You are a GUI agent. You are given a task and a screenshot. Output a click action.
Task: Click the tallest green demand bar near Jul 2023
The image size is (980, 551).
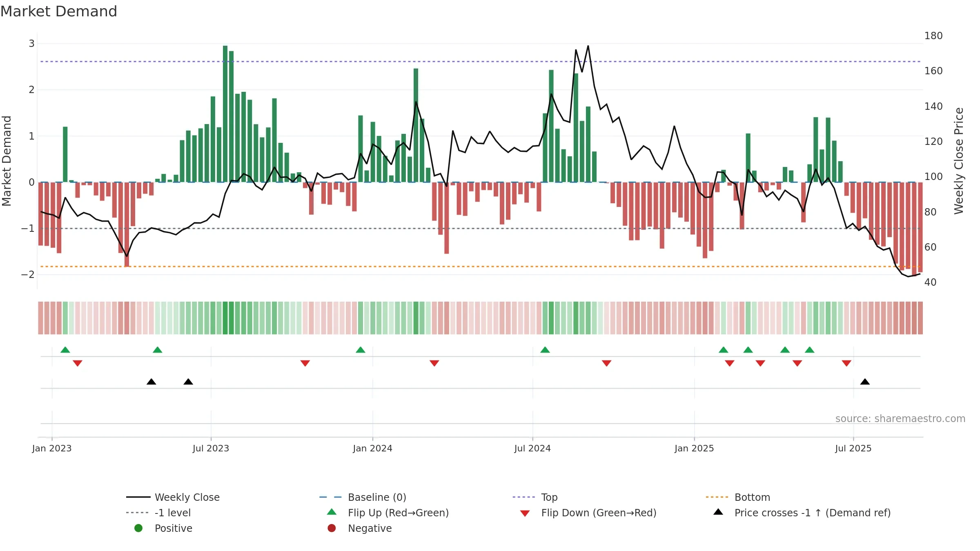coord(225,114)
